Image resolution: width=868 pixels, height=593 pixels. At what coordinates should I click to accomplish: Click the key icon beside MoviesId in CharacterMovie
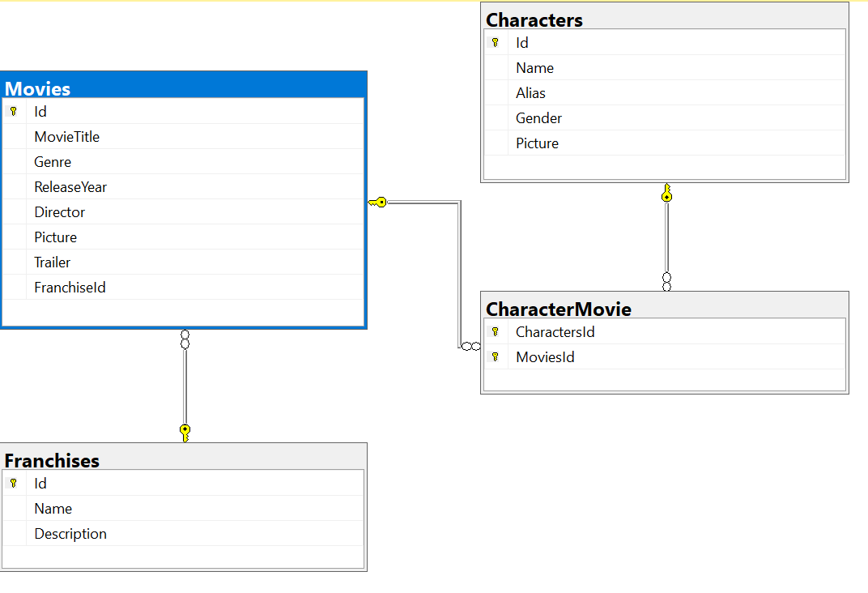coord(496,356)
